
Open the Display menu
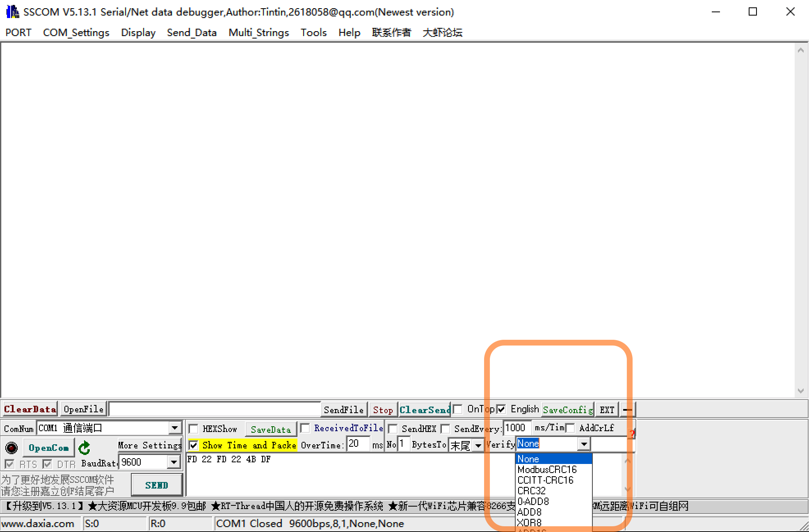[138, 32]
